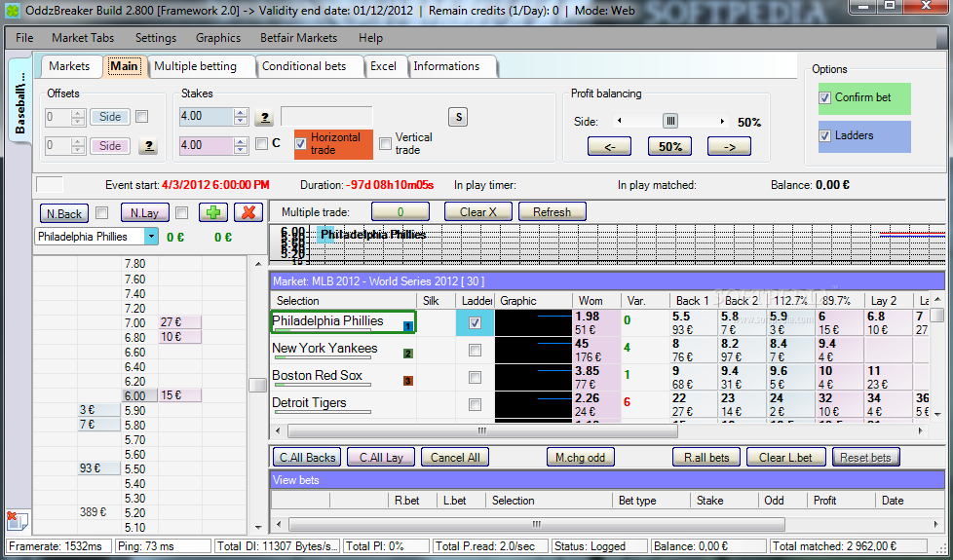Tick the checkbox next to blue Side offset
This screenshot has width=953, height=560.
tap(141, 116)
